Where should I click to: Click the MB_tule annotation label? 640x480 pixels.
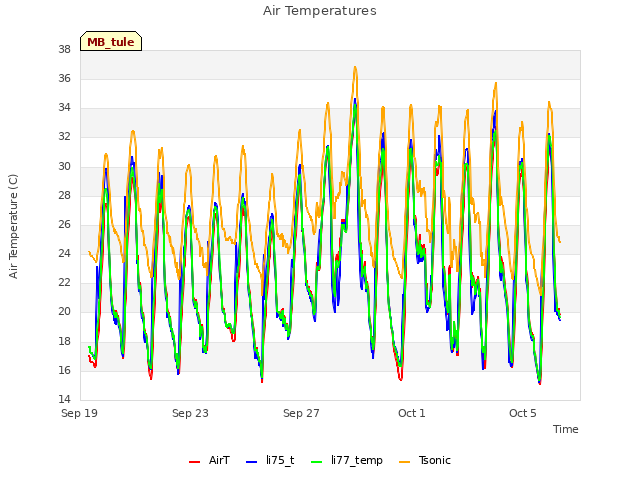[111, 41]
